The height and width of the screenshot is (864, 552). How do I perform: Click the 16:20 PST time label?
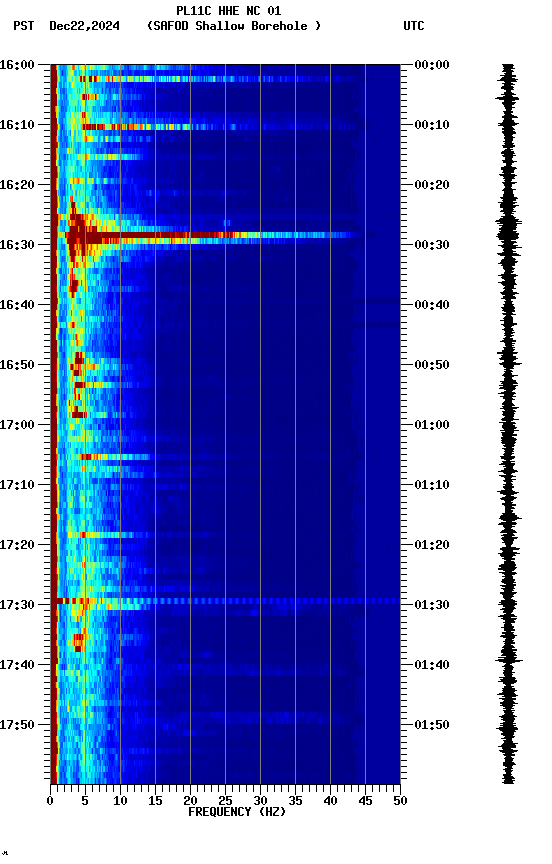(17, 185)
